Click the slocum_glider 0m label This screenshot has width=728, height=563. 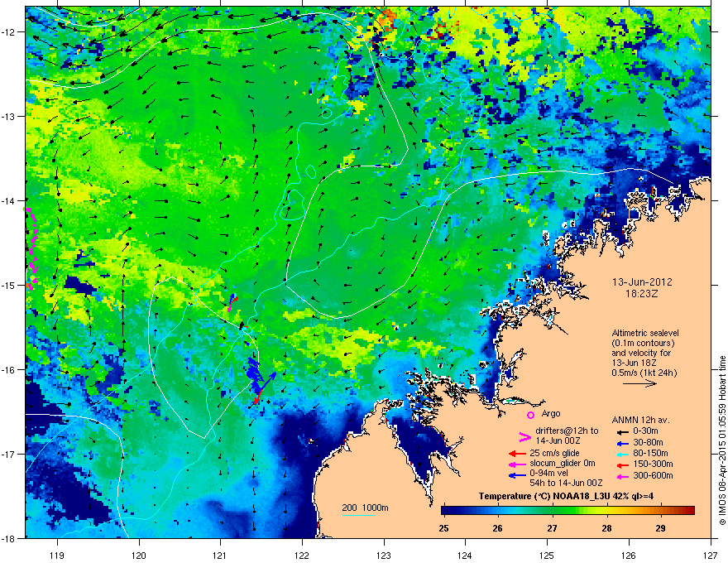[563, 464]
